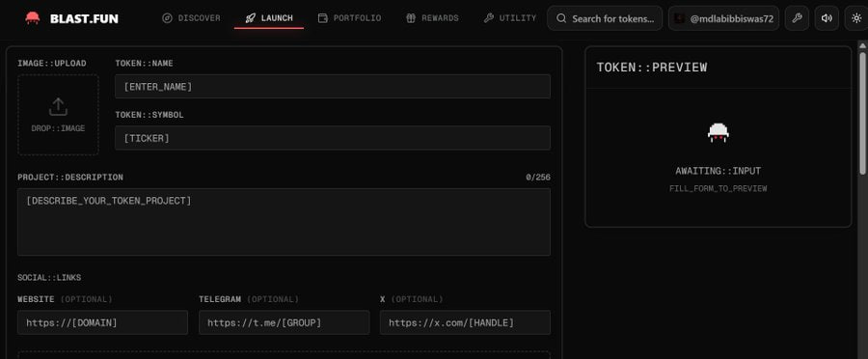Click the project description text area

284,222
